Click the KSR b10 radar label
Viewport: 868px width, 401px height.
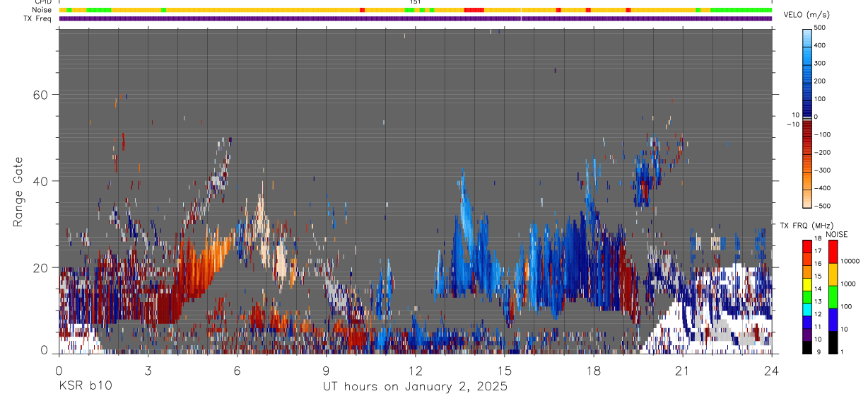[85, 386]
